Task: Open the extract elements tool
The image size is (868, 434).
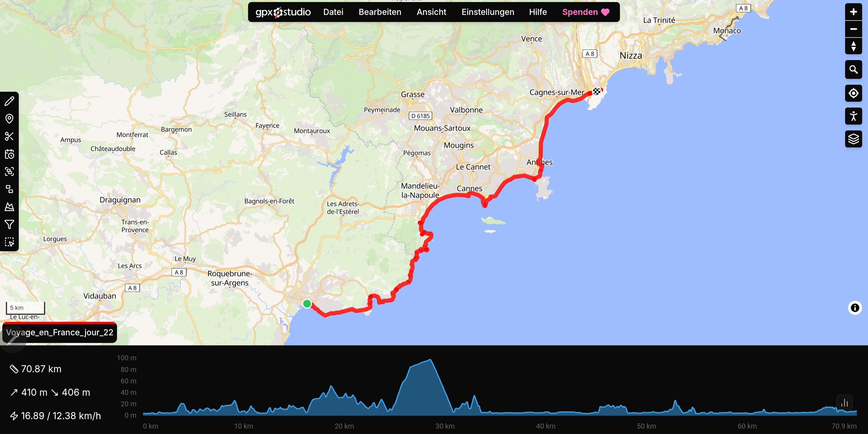Action: (9, 189)
